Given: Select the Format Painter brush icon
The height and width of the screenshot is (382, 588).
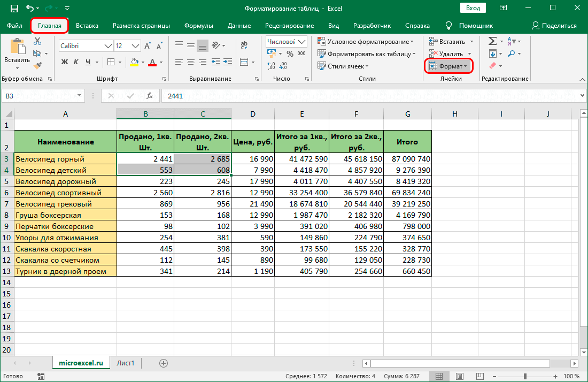Looking at the screenshot, I should [37, 66].
